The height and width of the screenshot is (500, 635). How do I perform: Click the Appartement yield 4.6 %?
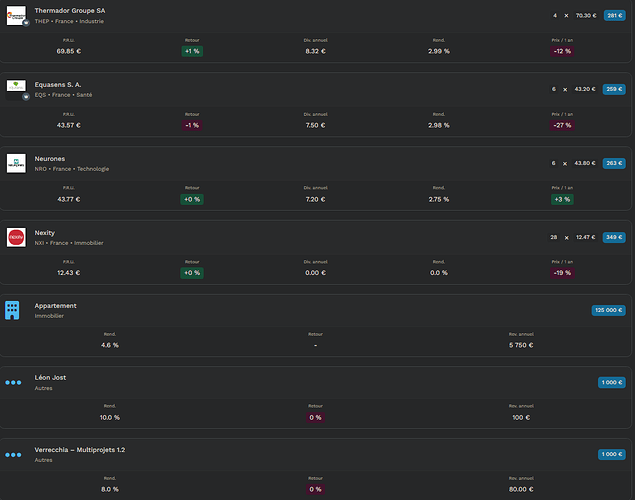click(110, 345)
